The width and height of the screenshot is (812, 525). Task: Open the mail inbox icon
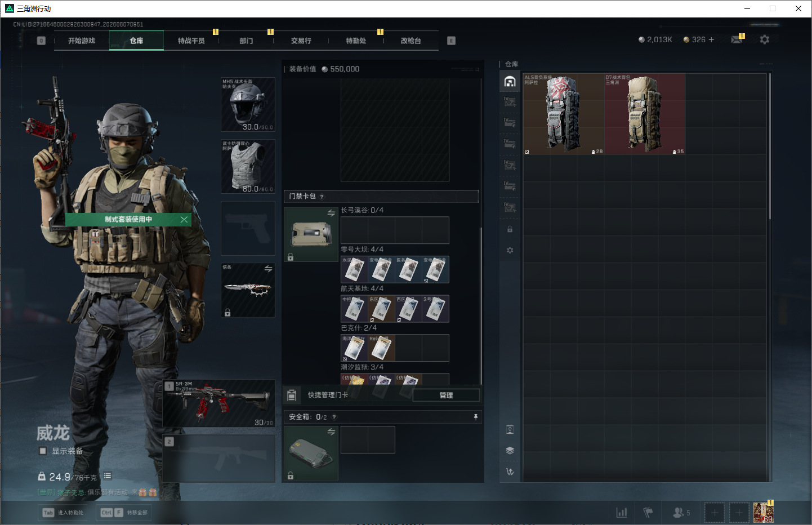pyautogui.click(x=737, y=39)
